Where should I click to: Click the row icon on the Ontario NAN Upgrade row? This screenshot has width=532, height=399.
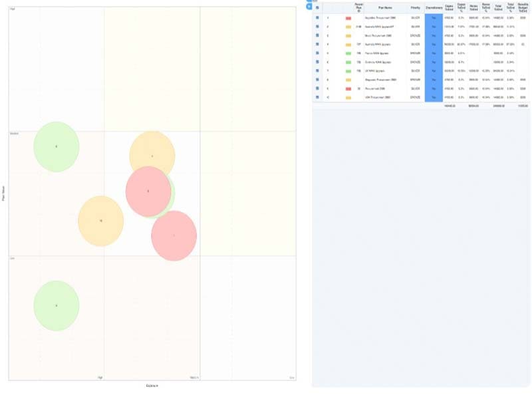coord(317,61)
